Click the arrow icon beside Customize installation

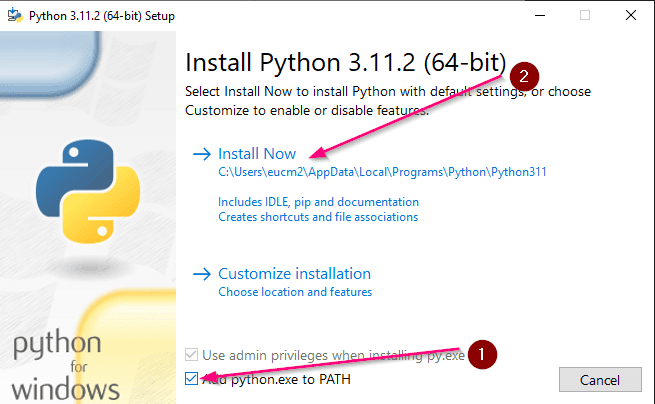point(202,274)
